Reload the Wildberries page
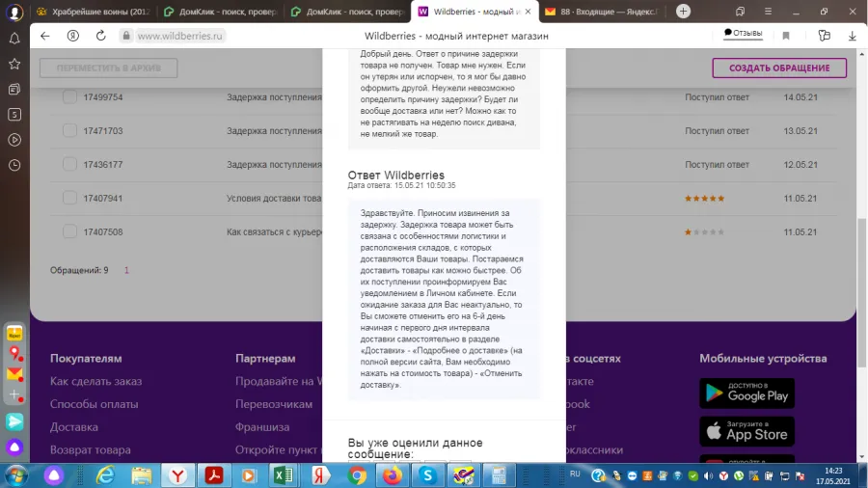Screen dimensions: 868x488 click(100, 36)
